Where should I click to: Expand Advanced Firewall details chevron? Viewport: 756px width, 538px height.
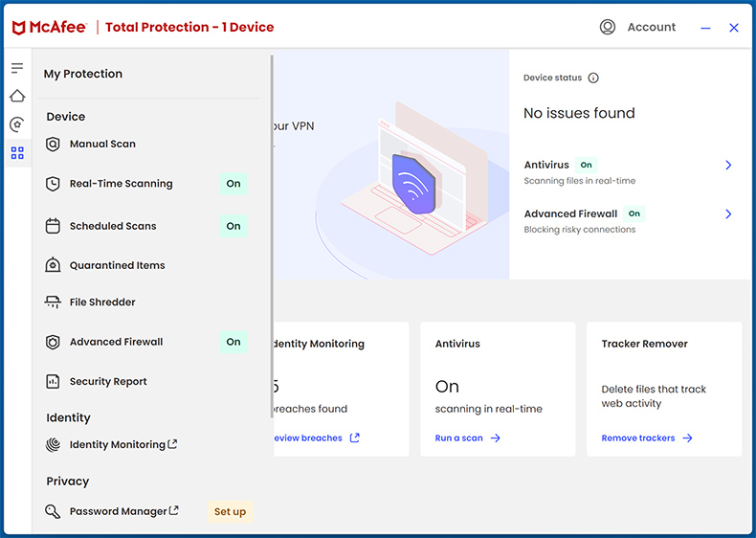click(728, 213)
